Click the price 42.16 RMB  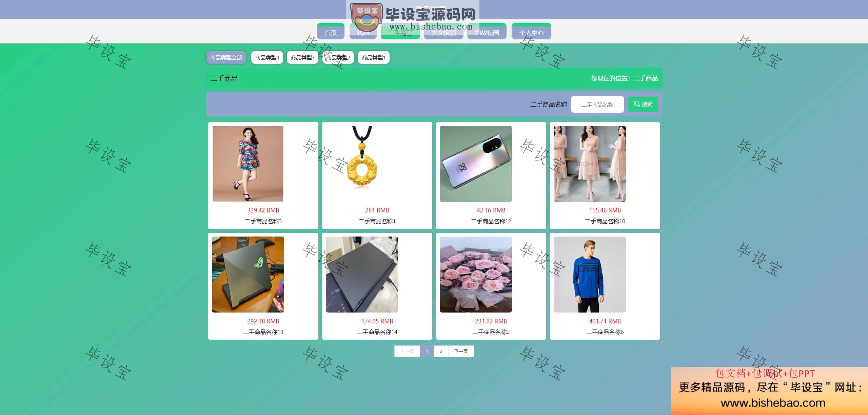(x=491, y=210)
